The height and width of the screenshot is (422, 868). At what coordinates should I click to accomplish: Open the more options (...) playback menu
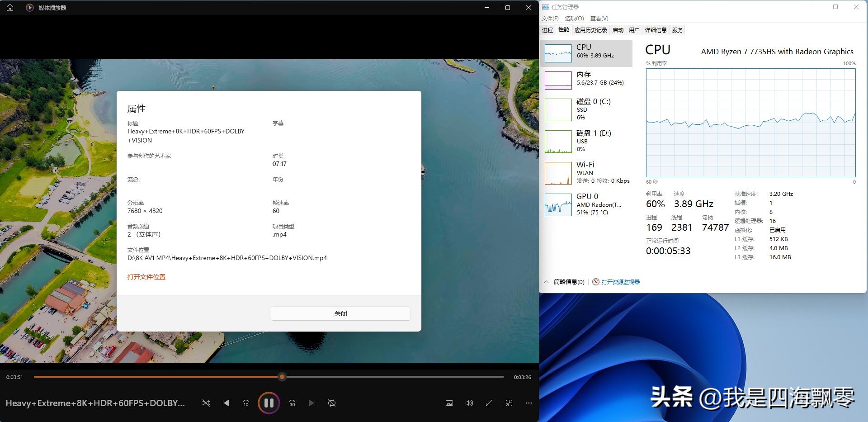point(529,403)
